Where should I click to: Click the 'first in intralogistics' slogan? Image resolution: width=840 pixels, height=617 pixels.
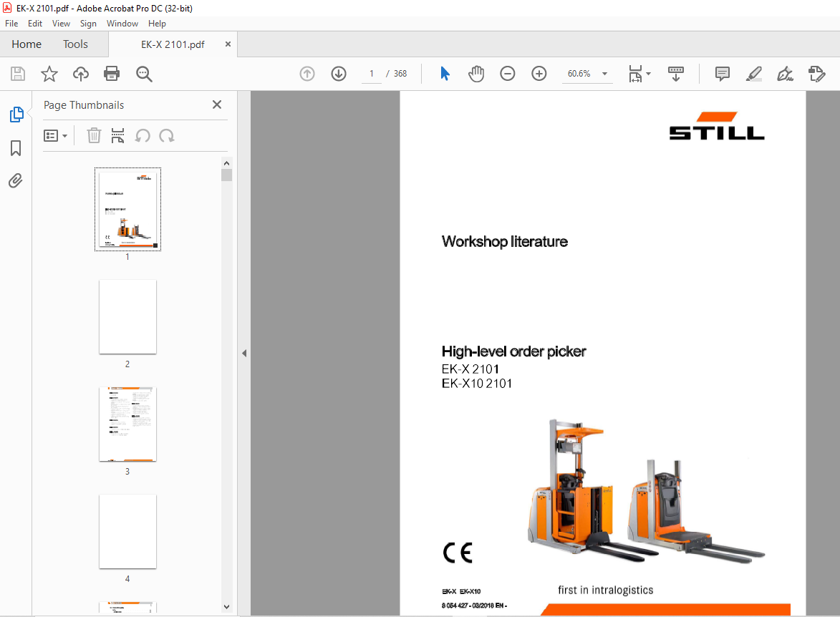(605, 591)
